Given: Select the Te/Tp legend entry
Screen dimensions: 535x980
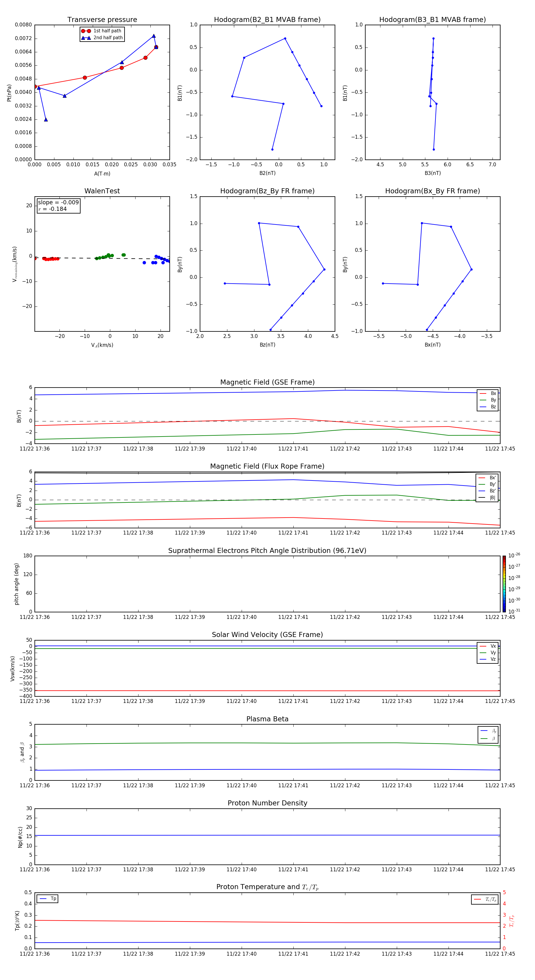Looking at the screenshot, I should point(485,899).
